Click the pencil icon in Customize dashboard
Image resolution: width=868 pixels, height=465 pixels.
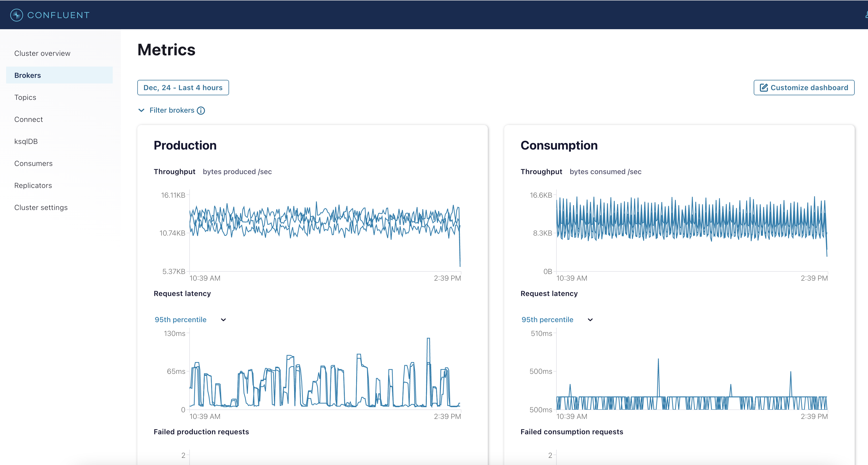pos(763,88)
